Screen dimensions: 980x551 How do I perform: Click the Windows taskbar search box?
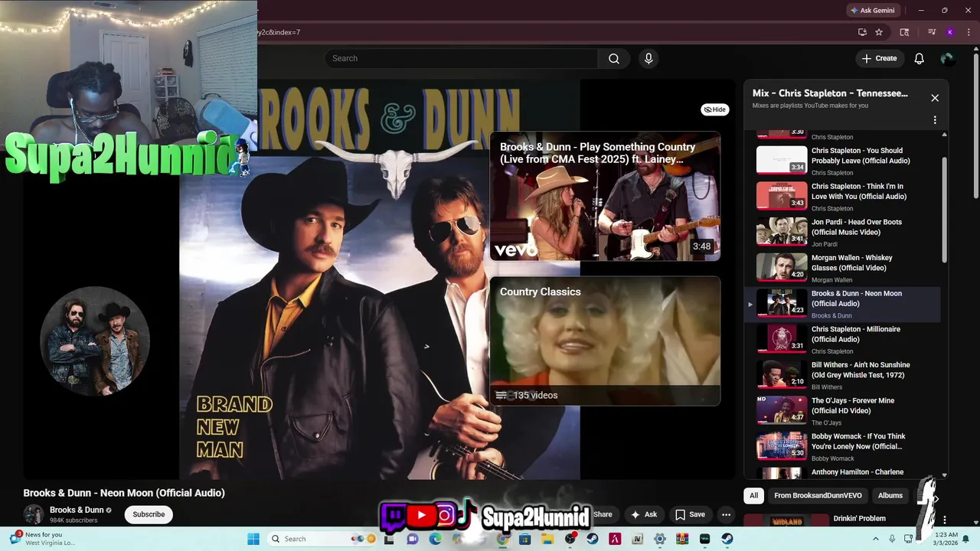point(320,539)
